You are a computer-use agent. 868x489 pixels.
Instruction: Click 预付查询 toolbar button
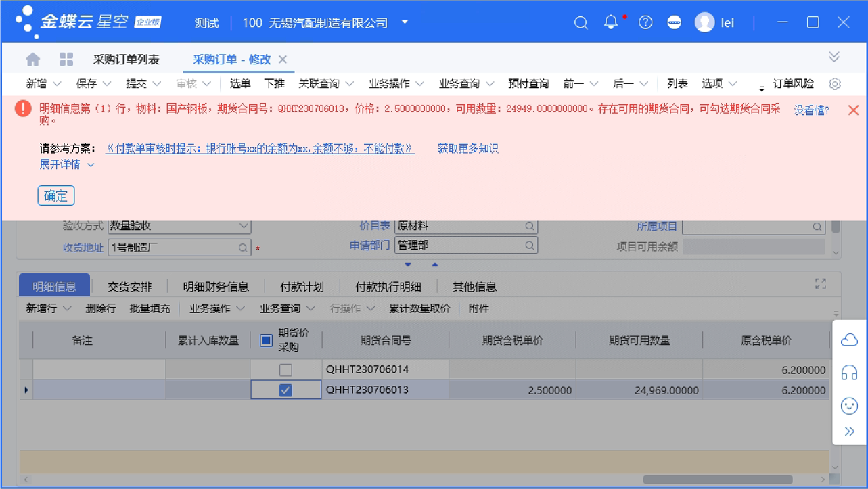click(528, 84)
